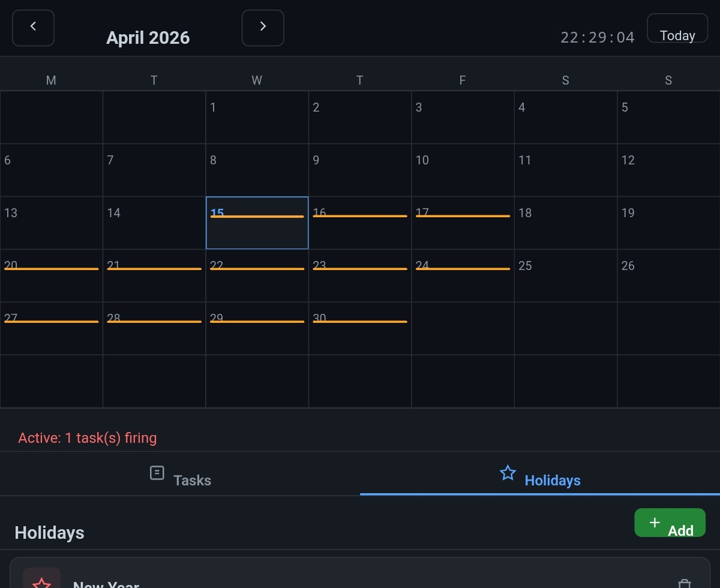Select April 23 in the calendar
This screenshot has width=720, height=588.
[x=360, y=275]
